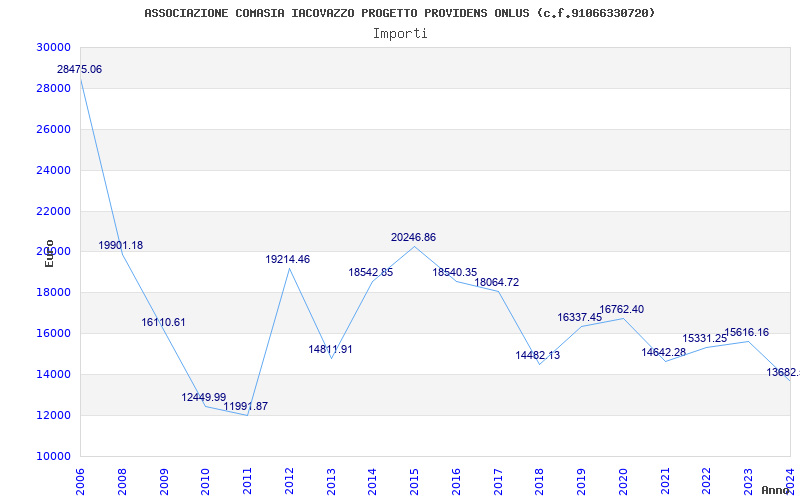Click y-axis tick label 18000
The height and width of the screenshot is (500, 800).
click(54, 292)
